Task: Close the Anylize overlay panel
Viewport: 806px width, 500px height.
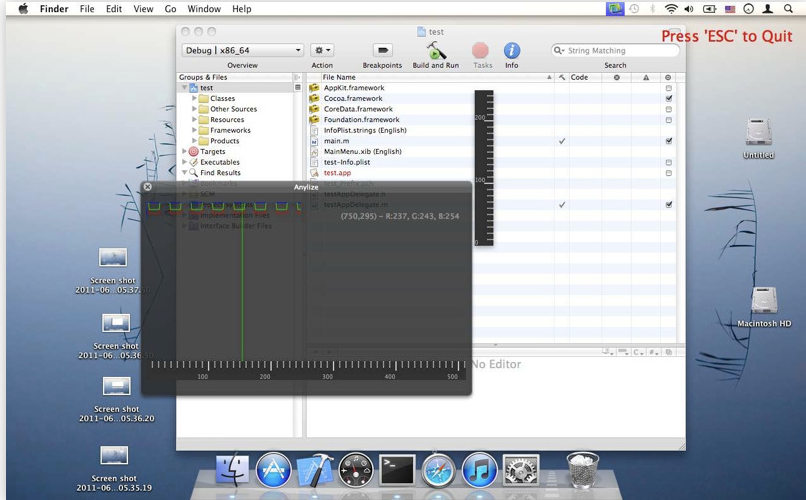Action: click(148, 187)
